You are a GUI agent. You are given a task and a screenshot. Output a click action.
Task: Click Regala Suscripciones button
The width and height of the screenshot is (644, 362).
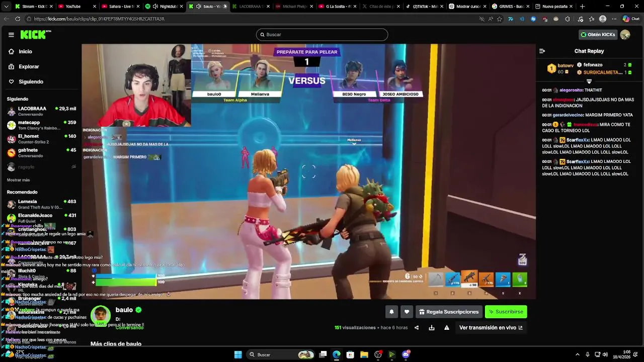[x=449, y=312]
